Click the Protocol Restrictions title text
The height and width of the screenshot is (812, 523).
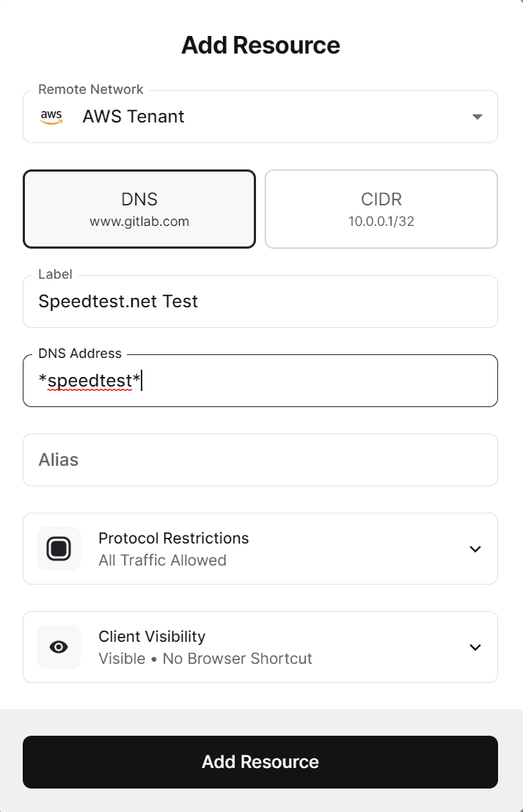point(174,538)
